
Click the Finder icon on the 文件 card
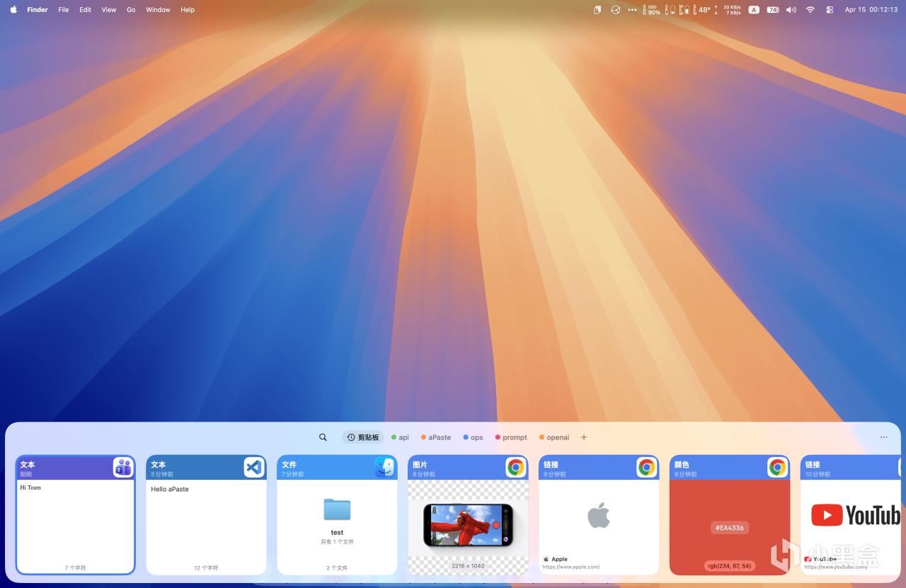(x=385, y=467)
